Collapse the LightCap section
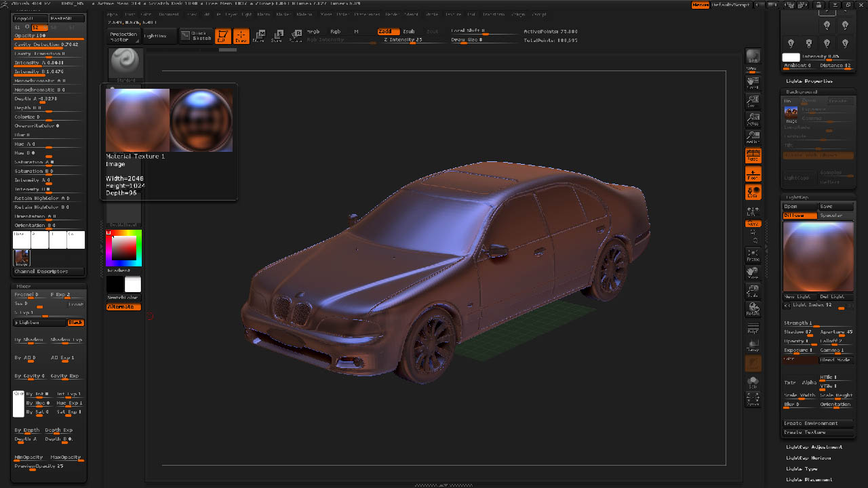 click(797, 197)
